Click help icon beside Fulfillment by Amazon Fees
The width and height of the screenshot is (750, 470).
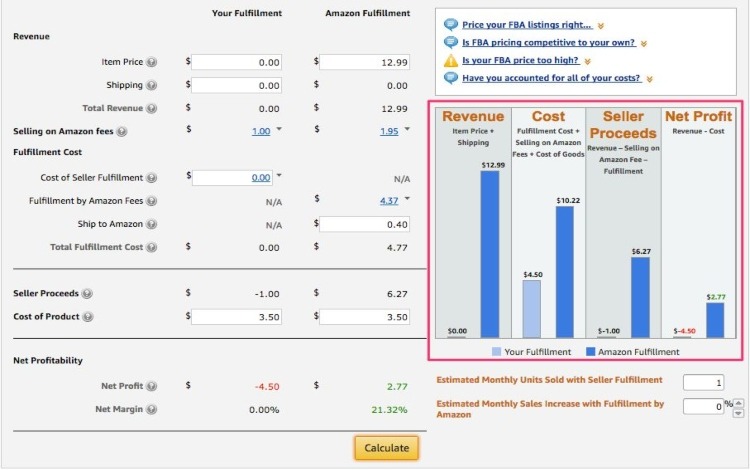[x=152, y=201]
